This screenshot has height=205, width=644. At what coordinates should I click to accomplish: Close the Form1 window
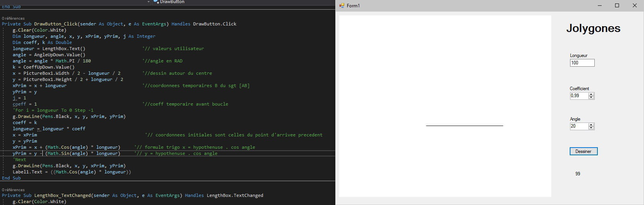tap(635, 5)
